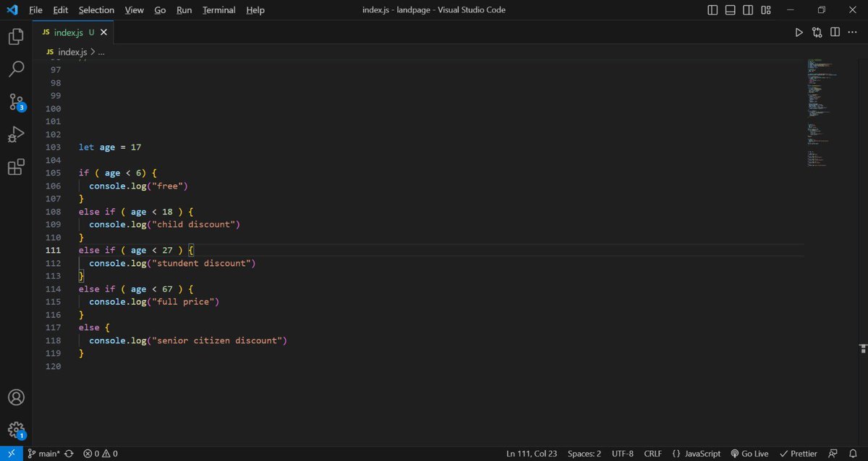This screenshot has height=461, width=868.
Task: Click line number 120 in gutter
Action: pos(53,366)
